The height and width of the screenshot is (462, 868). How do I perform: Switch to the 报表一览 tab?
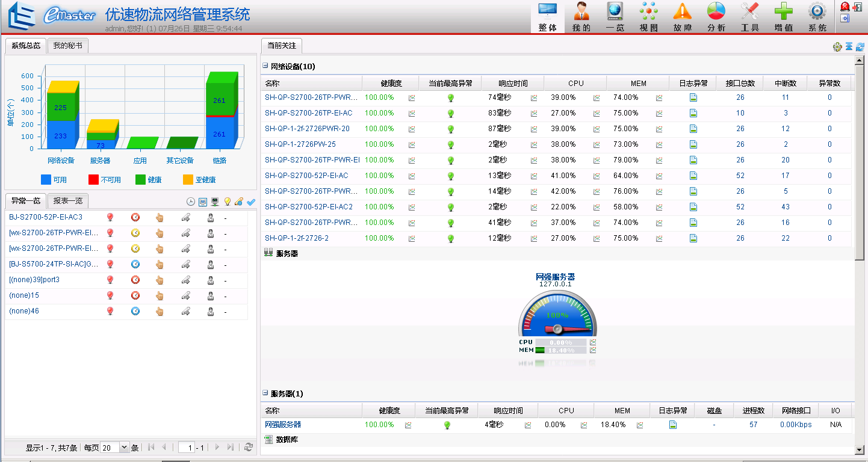coord(67,201)
